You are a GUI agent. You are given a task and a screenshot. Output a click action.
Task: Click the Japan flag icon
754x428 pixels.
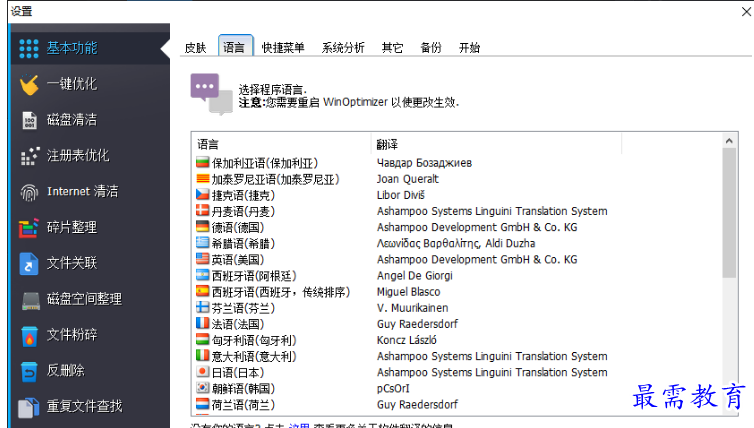[202, 372]
